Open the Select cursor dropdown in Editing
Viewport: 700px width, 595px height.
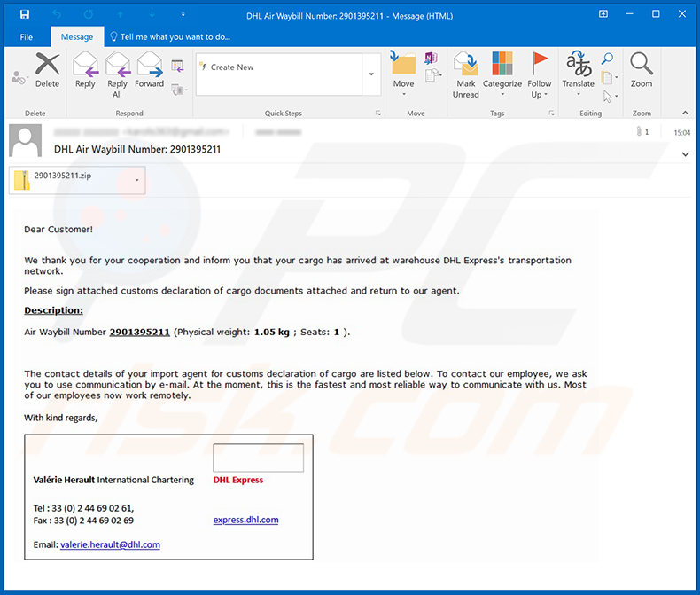(x=611, y=96)
